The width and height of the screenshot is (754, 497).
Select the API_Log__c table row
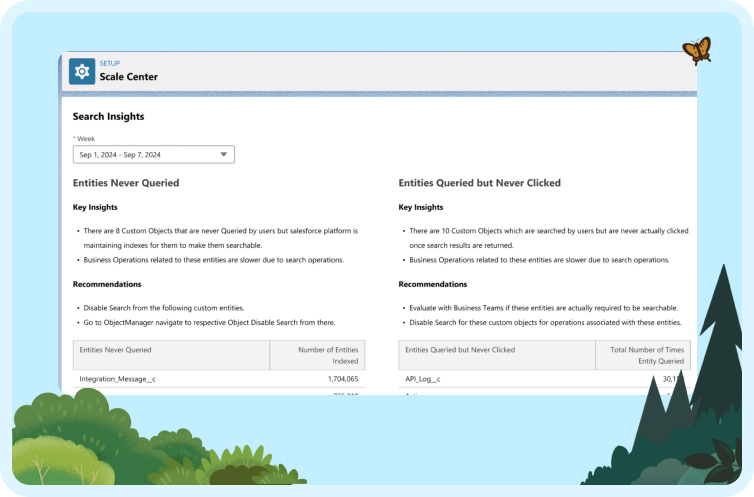(x=544, y=379)
